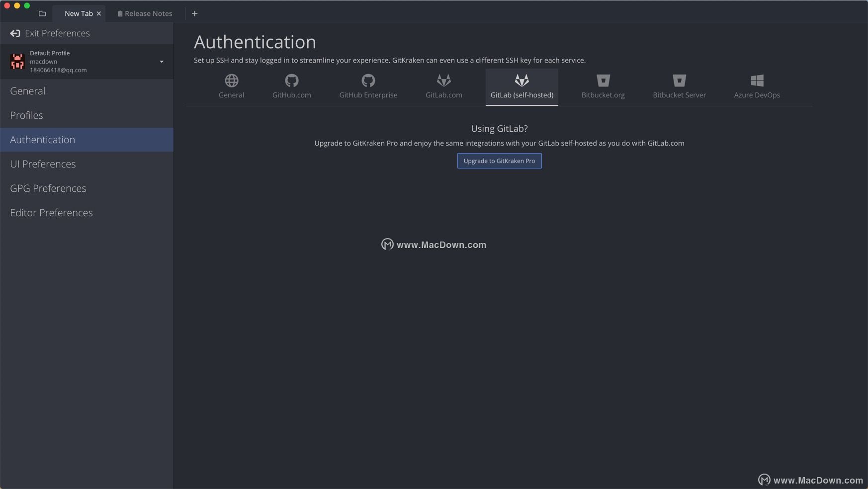This screenshot has width=868, height=489.
Task: Click the Release Notes clipboard icon
Action: (120, 14)
